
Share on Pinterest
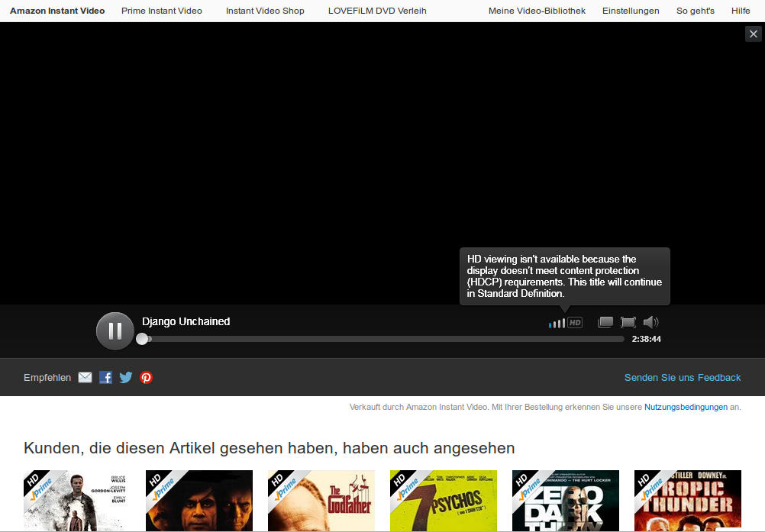tap(147, 377)
